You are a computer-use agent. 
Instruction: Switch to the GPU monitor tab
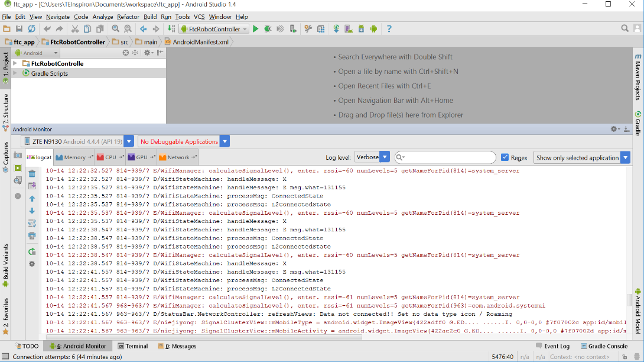(x=142, y=157)
